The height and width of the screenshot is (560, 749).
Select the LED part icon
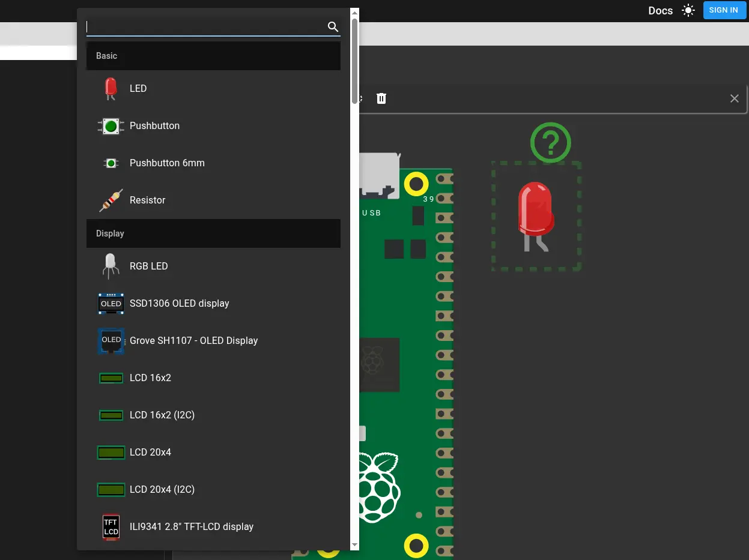(111, 88)
